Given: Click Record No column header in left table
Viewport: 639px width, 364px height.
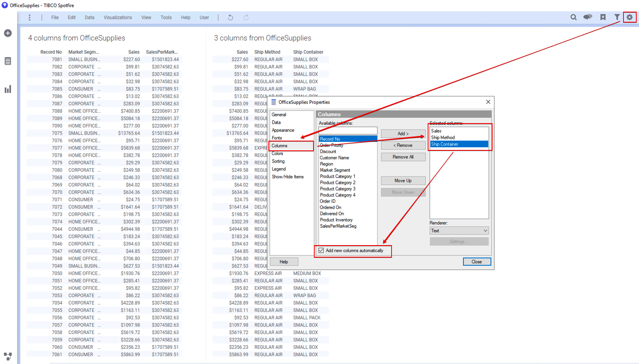Looking at the screenshot, I should 51,52.
